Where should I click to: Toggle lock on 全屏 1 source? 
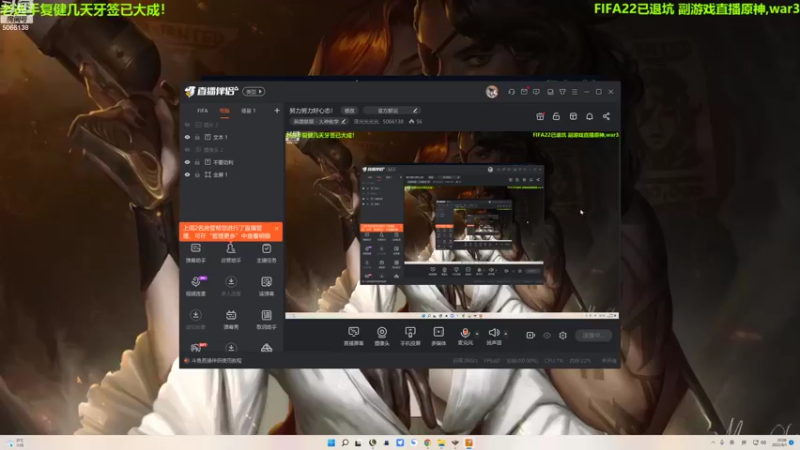[197, 174]
